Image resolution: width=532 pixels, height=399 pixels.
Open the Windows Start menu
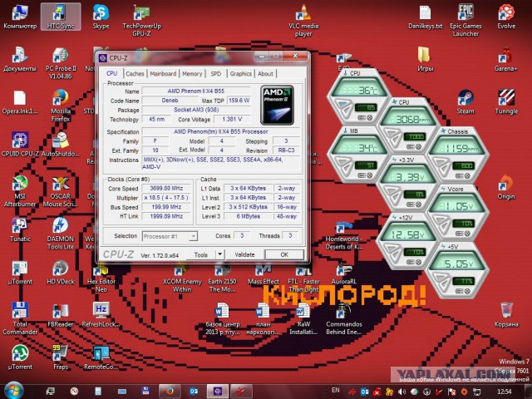point(12,391)
